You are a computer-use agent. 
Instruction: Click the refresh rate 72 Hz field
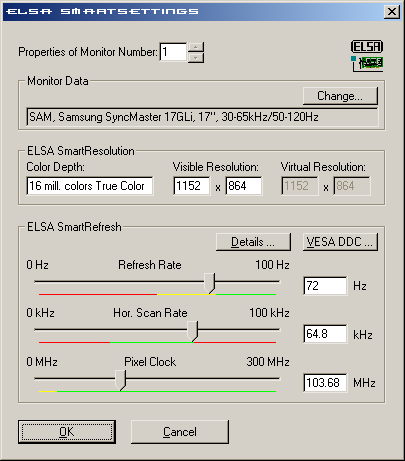point(325,286)
